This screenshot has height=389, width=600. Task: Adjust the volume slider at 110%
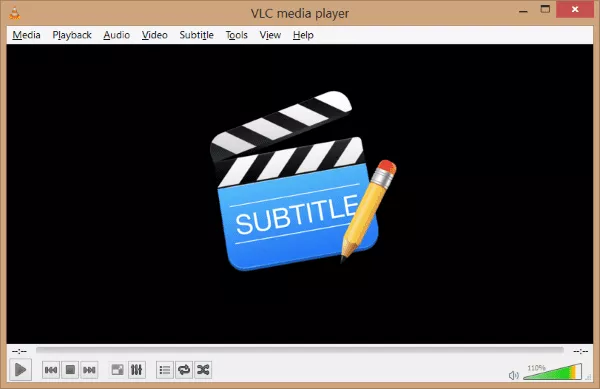553,372
